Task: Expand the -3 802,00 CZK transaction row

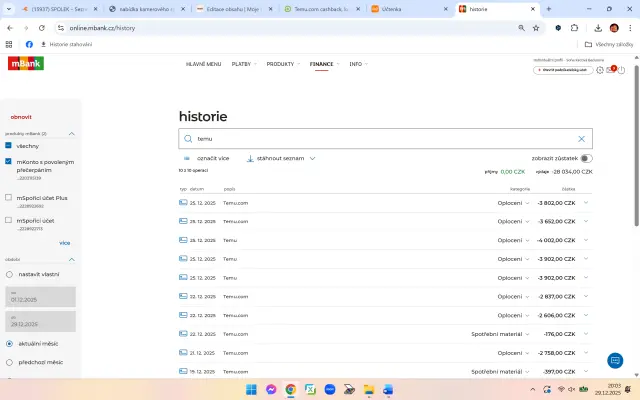Action: tap(586, 203)
